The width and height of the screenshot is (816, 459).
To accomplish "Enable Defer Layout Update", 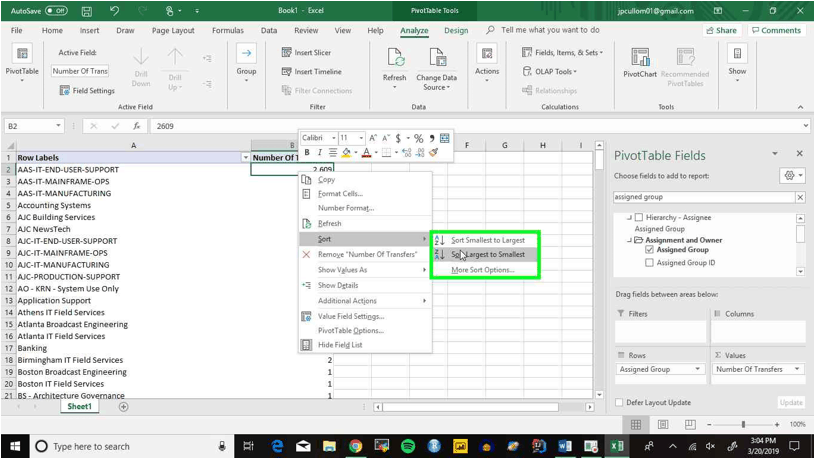I will (619, 402).
